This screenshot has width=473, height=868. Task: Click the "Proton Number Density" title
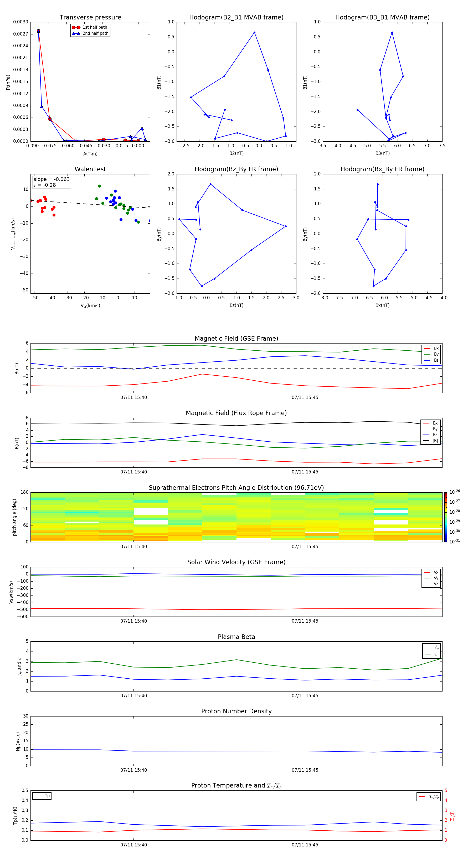coord(236,712)
